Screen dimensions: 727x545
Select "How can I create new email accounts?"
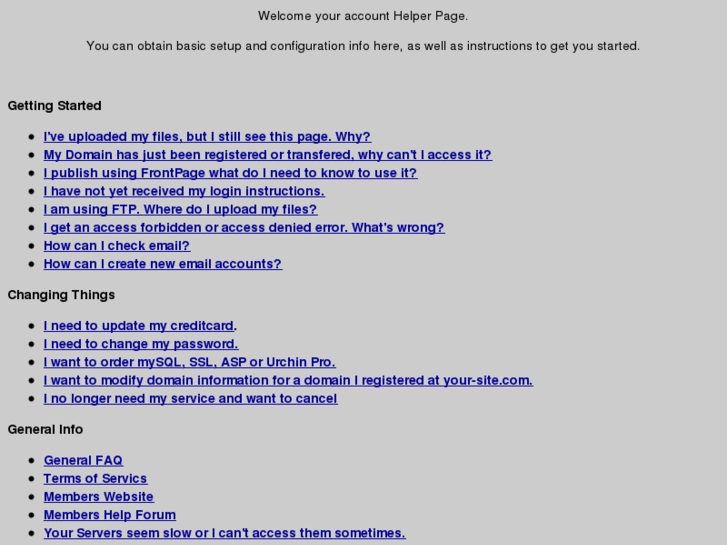(x=163, y=264)
